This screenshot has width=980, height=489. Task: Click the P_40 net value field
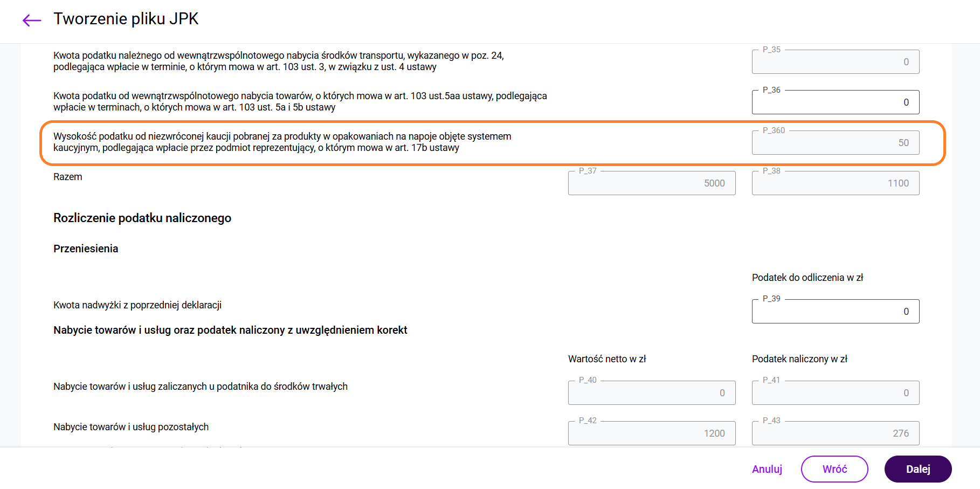651,393
